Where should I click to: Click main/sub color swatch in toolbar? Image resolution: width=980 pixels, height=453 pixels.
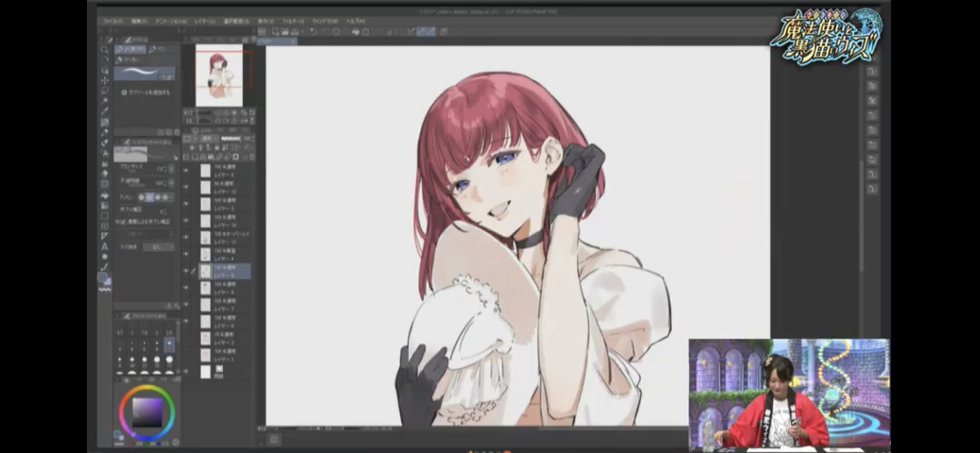(x=104, y=278)
